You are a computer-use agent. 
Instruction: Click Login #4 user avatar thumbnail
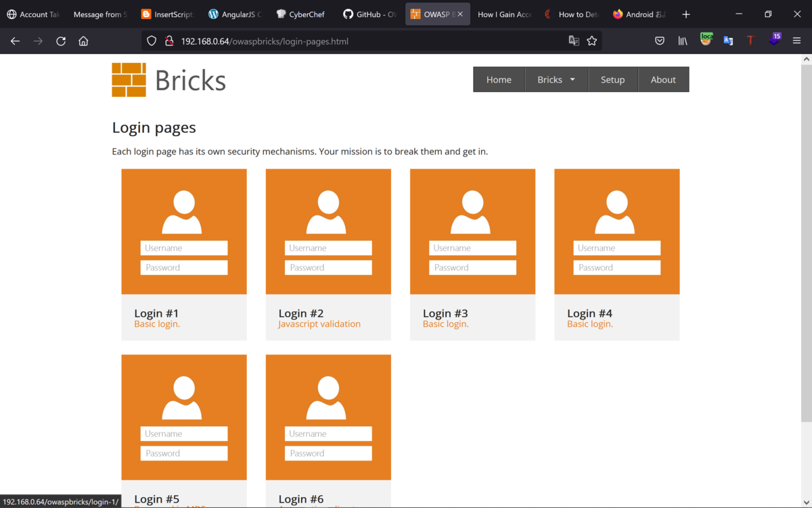[616, 232]
